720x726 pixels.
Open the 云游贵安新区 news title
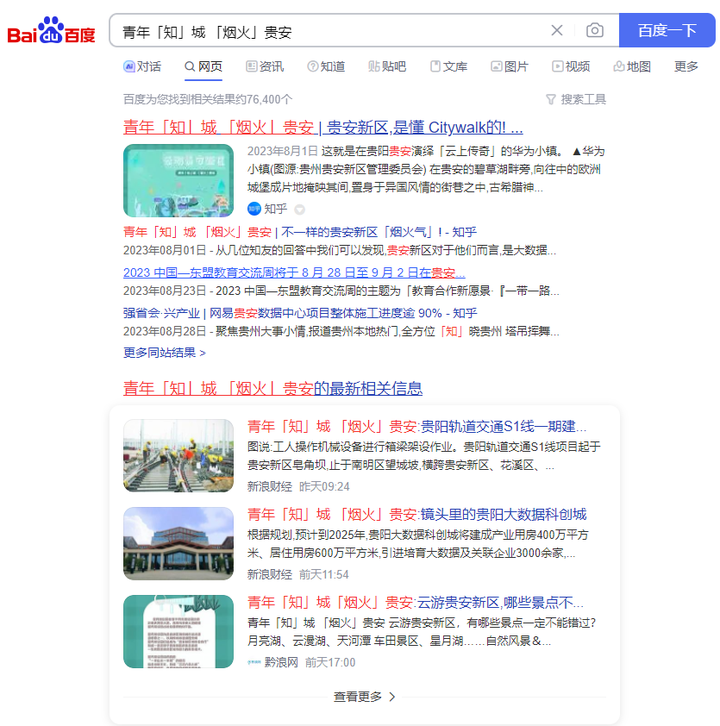coord(415,602)
